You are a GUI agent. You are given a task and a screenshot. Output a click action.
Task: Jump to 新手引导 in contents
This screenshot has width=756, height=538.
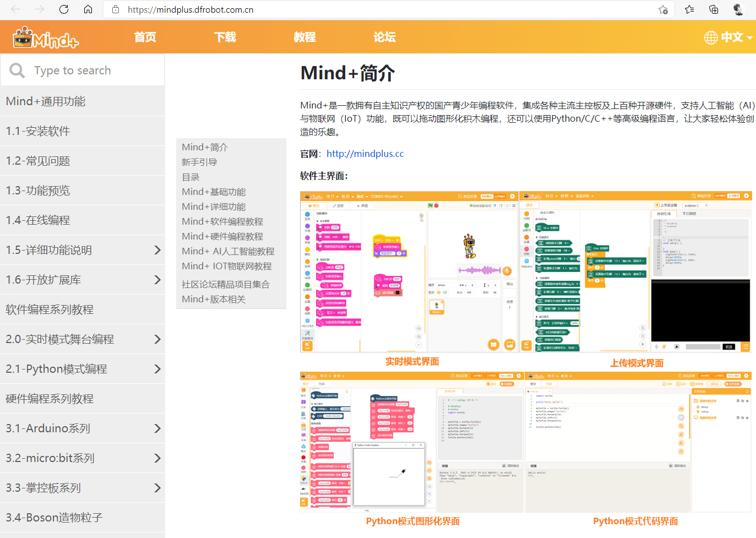pos(199,162)
